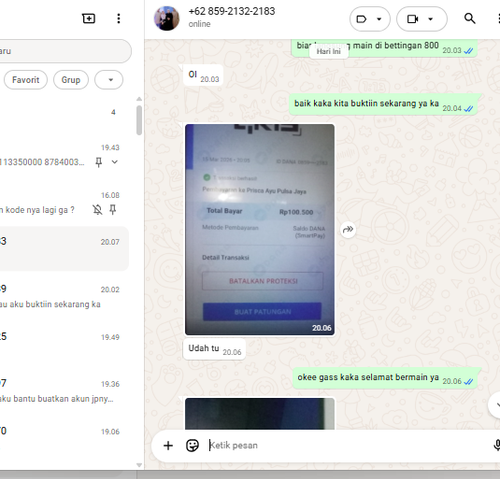
Task: Click the pin icon on 16.08 chat
Action: (x=113, y=210)
